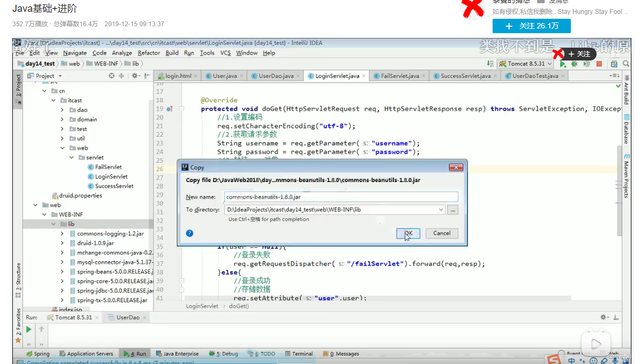Open the Terminal tool window

(x=299, y=354)
